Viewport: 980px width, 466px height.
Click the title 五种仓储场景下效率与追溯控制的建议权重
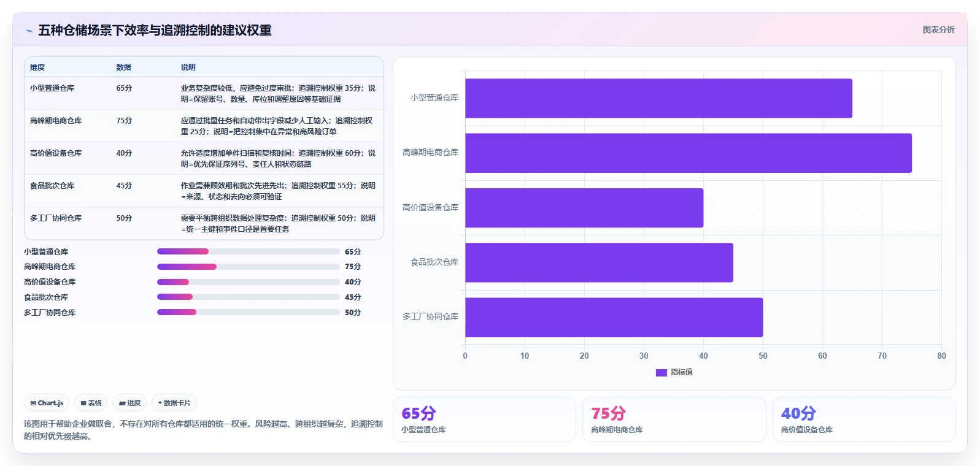(155, 30)
